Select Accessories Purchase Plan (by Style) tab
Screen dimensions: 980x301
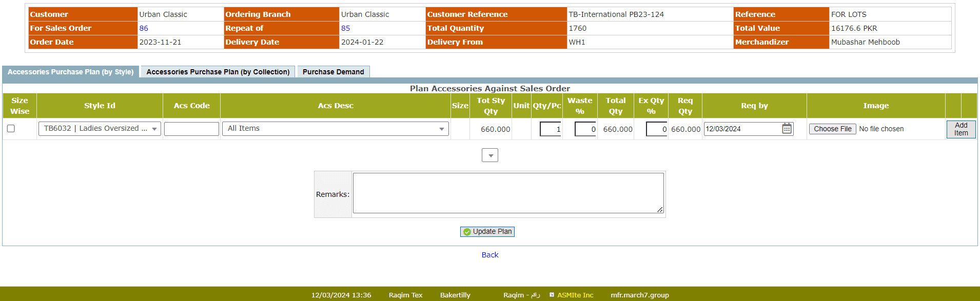click(70, 72)
